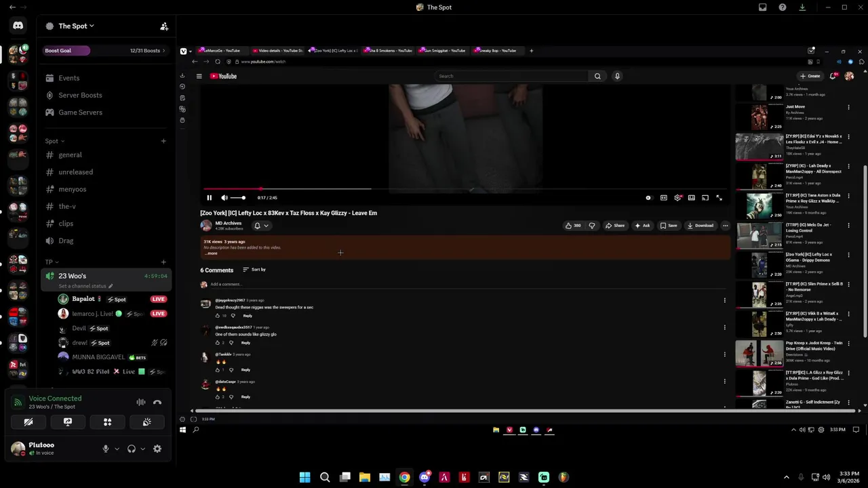Add channel to TP category
This screenshot has height=488, width=868.
(x=163, y=262)
